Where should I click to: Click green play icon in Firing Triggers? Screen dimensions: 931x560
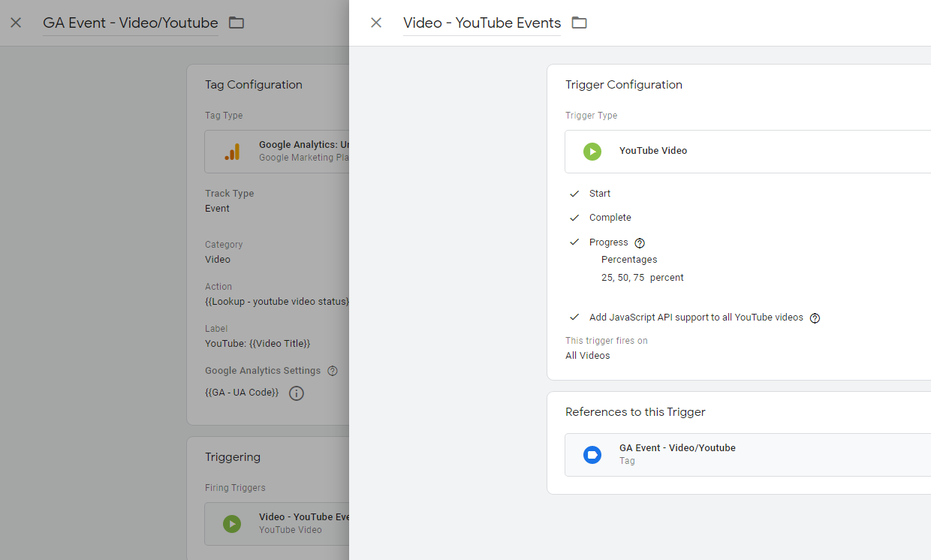232,524
